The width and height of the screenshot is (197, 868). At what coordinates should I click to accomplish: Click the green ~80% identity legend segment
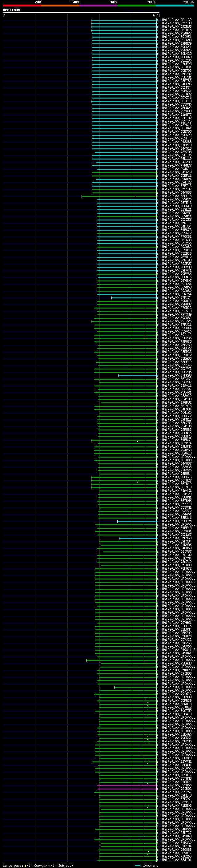137,6
